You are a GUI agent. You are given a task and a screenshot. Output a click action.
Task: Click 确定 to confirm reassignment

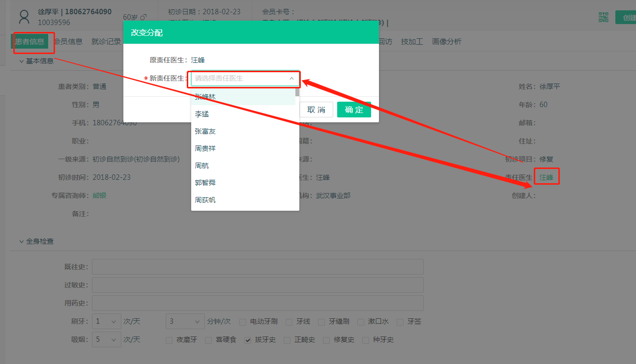354,110
